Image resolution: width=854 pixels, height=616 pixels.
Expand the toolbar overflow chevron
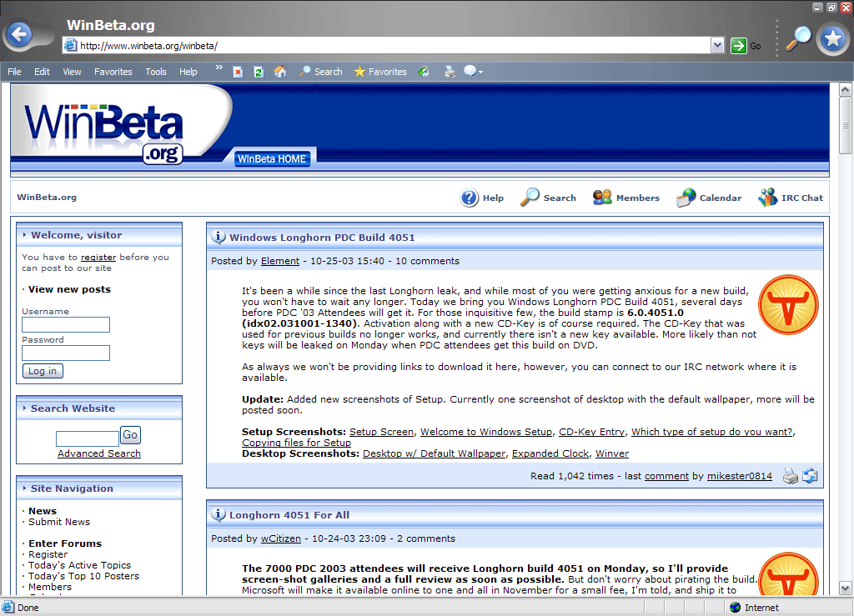pos(219,68)
